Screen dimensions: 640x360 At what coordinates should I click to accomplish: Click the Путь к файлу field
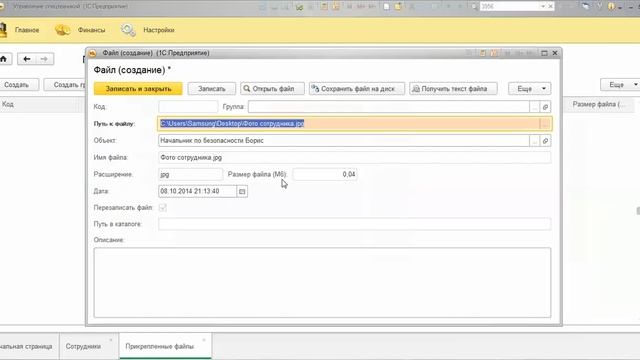(349, 124)
